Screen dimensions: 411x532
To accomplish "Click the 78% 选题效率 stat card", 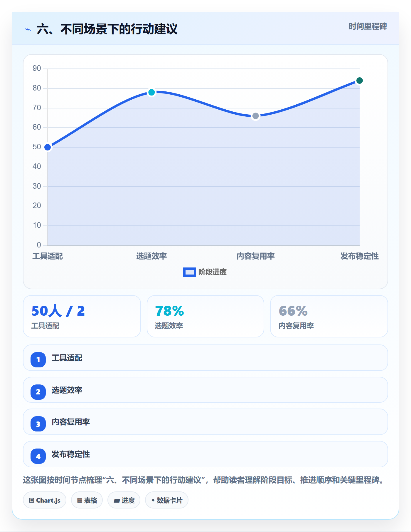I will point(206,316).
